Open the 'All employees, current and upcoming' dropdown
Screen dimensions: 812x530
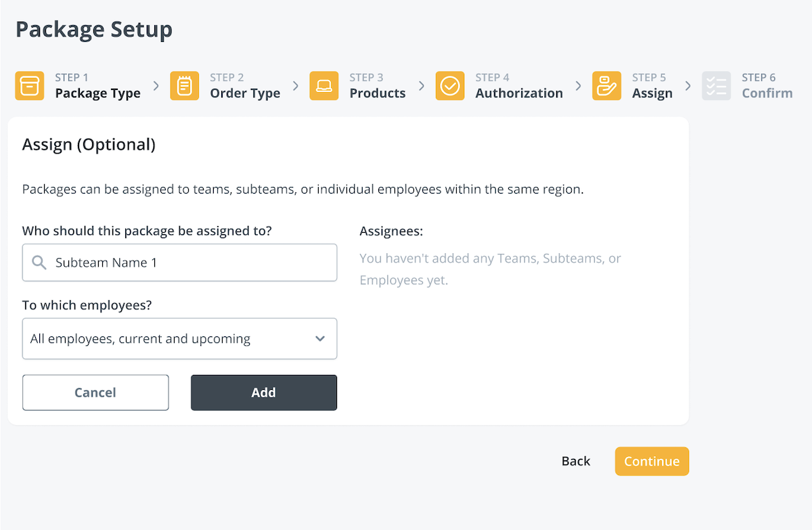pos(179,338)
